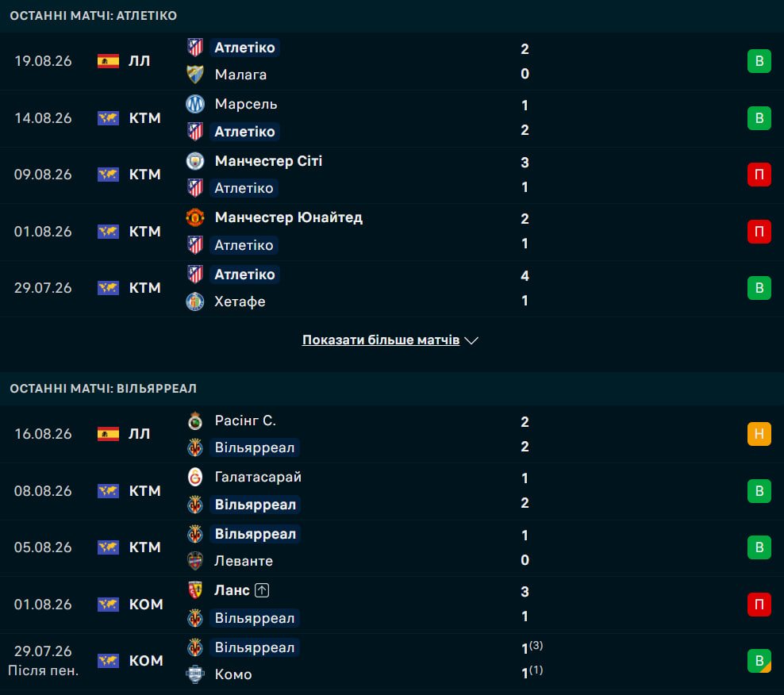The image size is (784, 695).
Task: Click the Racing S. club crest
Action: pyautogui.click(x=195, y=420)
